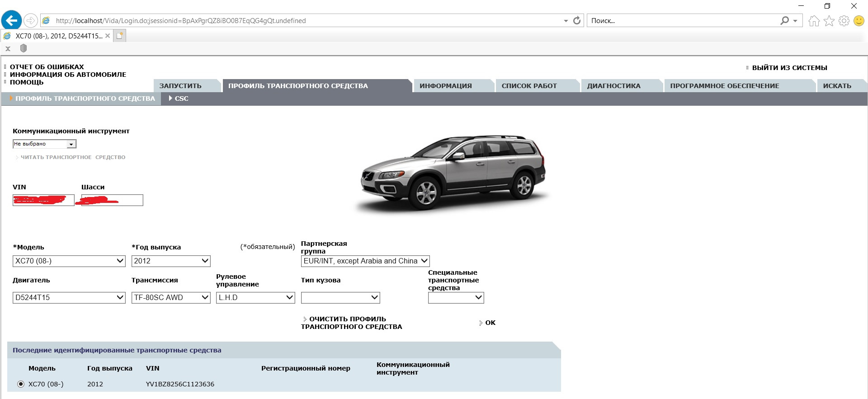
Task: Click the Volvo XC70 car image
Action: coord(453,173)
